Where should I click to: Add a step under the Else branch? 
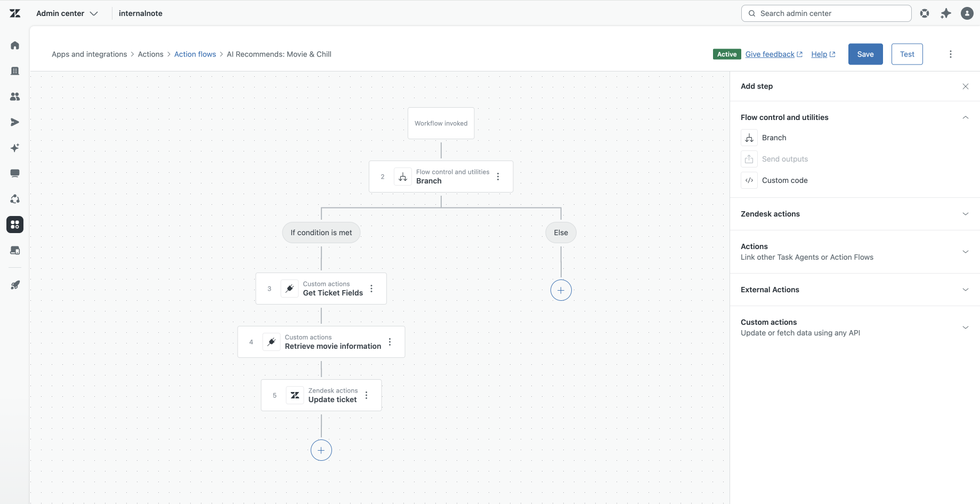pos(561,290)
